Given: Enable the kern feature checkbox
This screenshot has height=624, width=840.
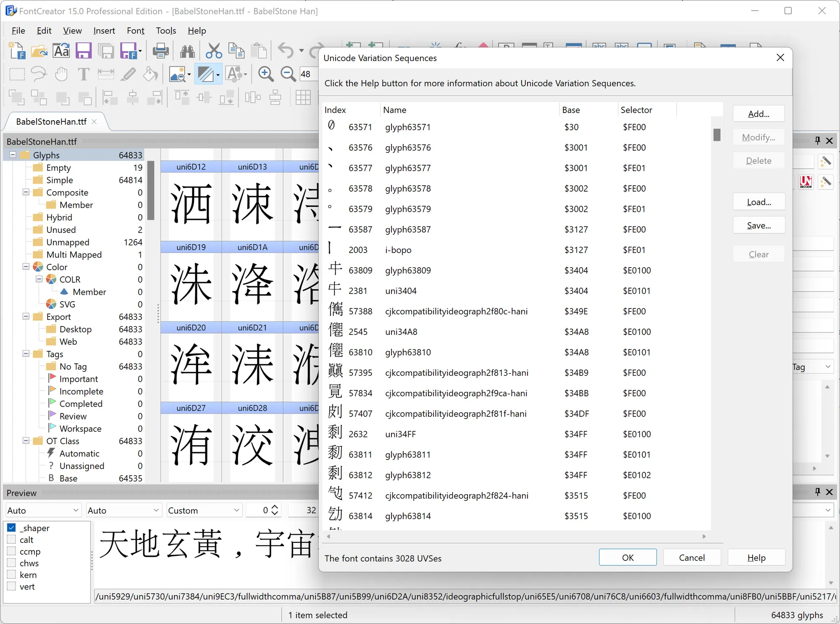Looking at the screenshot, I should (x=12, y=575).
